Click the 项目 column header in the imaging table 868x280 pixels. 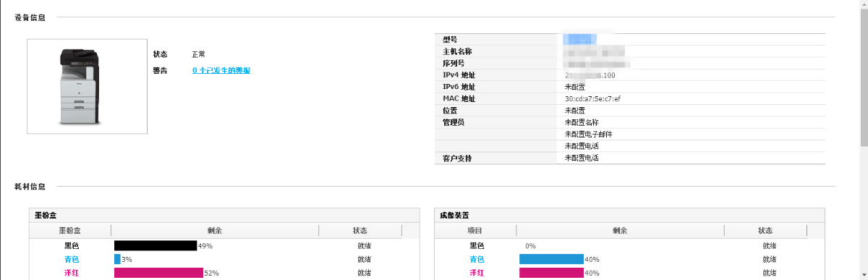(475, 231)
